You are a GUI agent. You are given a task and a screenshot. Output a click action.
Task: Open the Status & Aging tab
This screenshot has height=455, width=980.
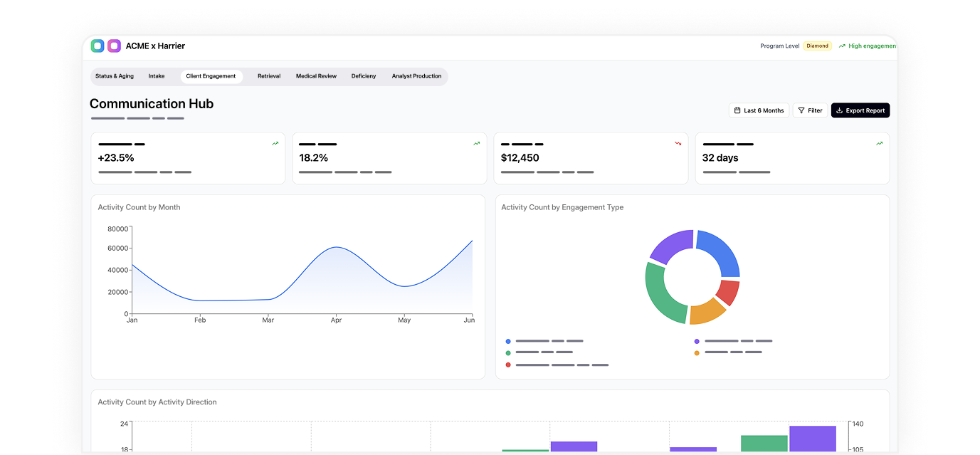point(115,76)
